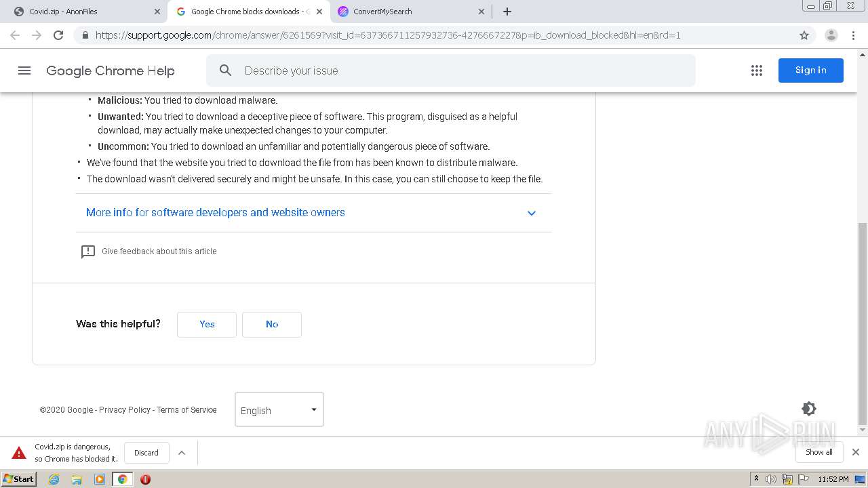The height and width of the screenshot is (488, 868).
Task: Close the Google Chrome blocks downloads tab
Action: [x=319, y=12]
